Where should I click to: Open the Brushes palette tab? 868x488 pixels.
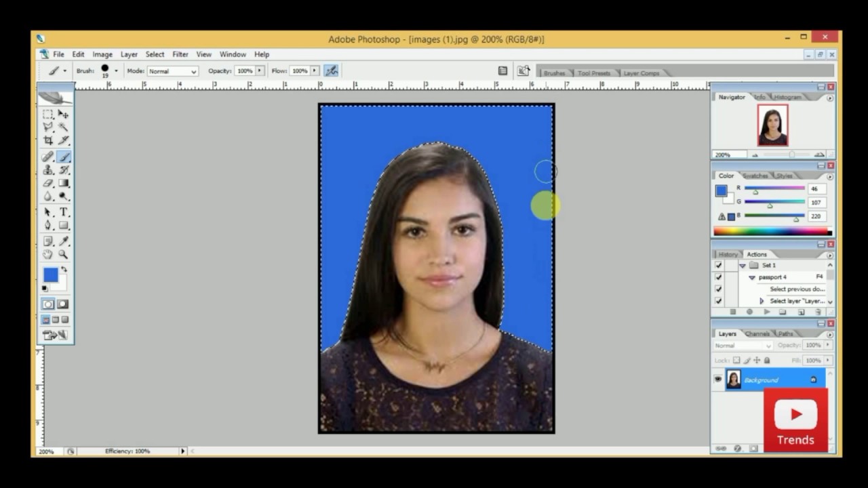click(x=554, y=73)
